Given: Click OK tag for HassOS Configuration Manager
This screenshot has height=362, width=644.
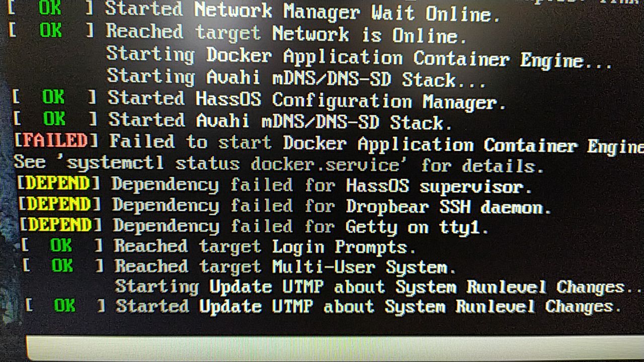Looking at the screenshot, I should (x=53, y=97).
